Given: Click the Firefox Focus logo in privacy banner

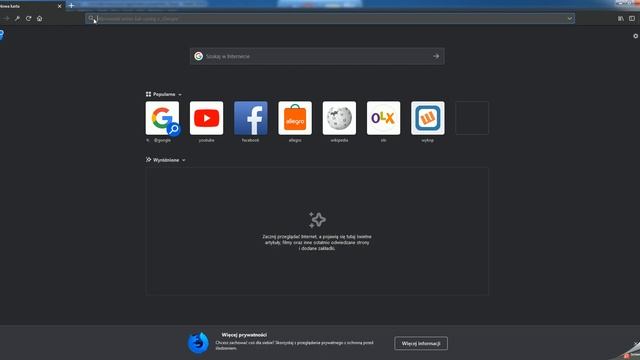Looking at the screenshot, I should click(x=198, y=342).
